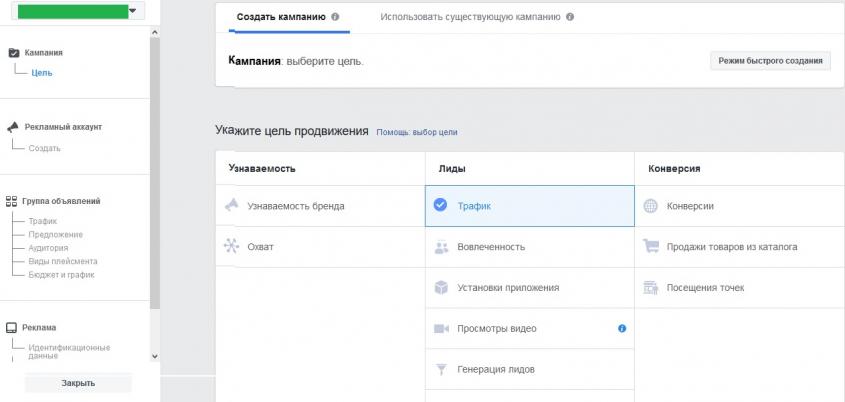Choose Установки приложения objective

tap(530, 288)
